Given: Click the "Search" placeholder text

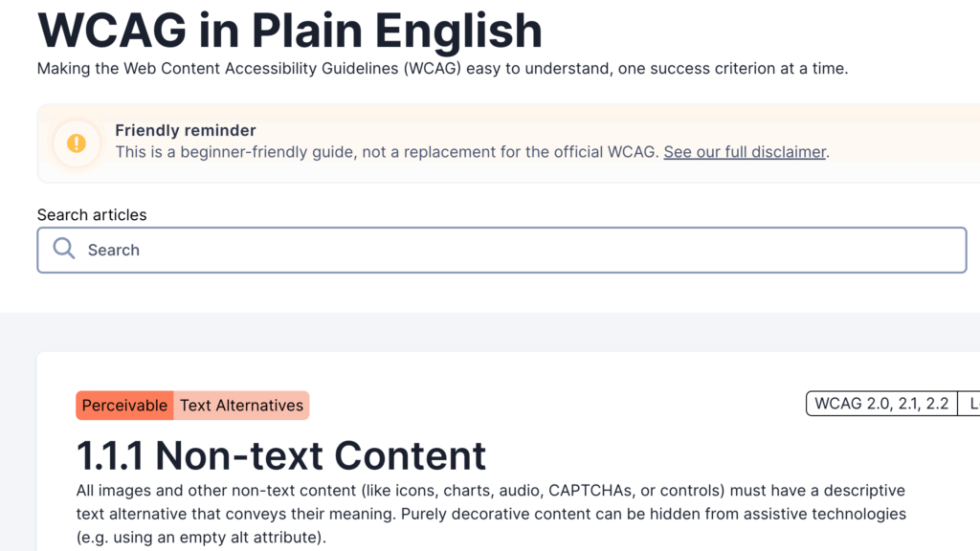Looking at the screenshot, I should pyautogui.click(x=114, y=251).
